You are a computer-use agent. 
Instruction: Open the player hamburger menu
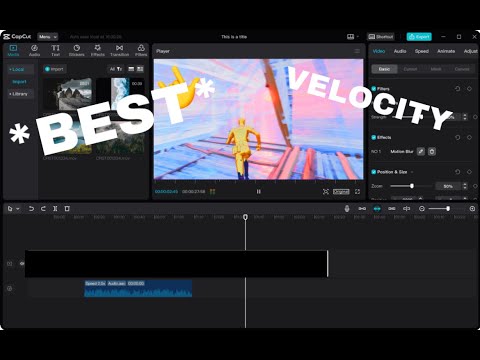(357, 51)
